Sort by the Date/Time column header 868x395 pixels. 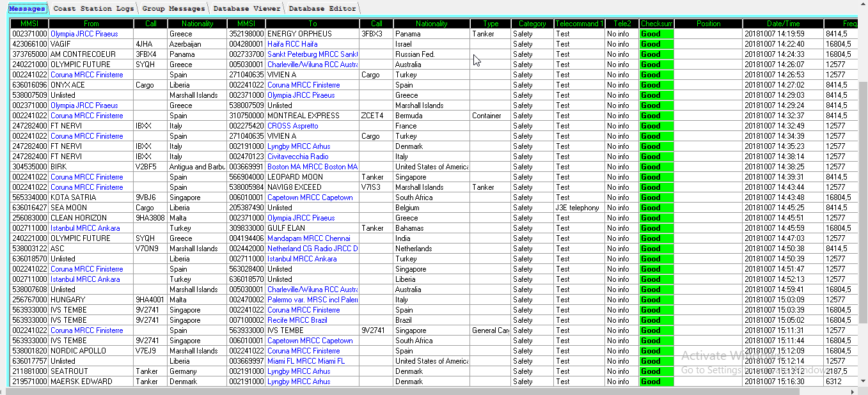783,24
